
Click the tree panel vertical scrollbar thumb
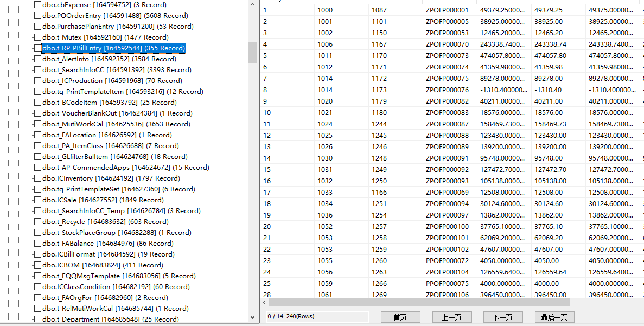click(253, 53)
